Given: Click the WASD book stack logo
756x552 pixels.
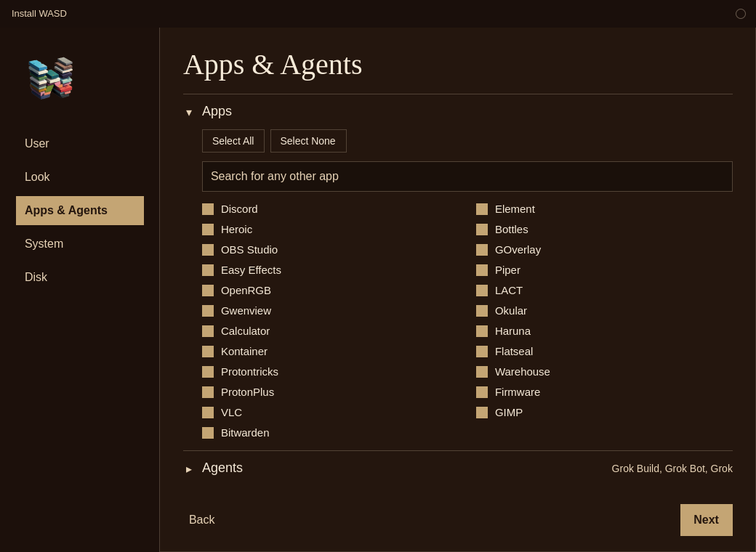Looking at the screenshot, I should (x=51, y=78).
